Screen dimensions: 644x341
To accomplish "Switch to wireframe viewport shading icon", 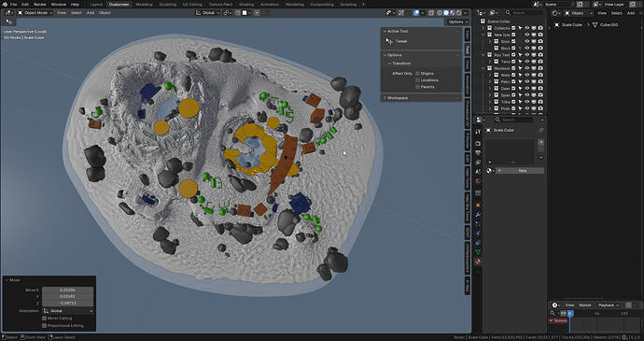I will pyautogui.click(x=440, y=13).
